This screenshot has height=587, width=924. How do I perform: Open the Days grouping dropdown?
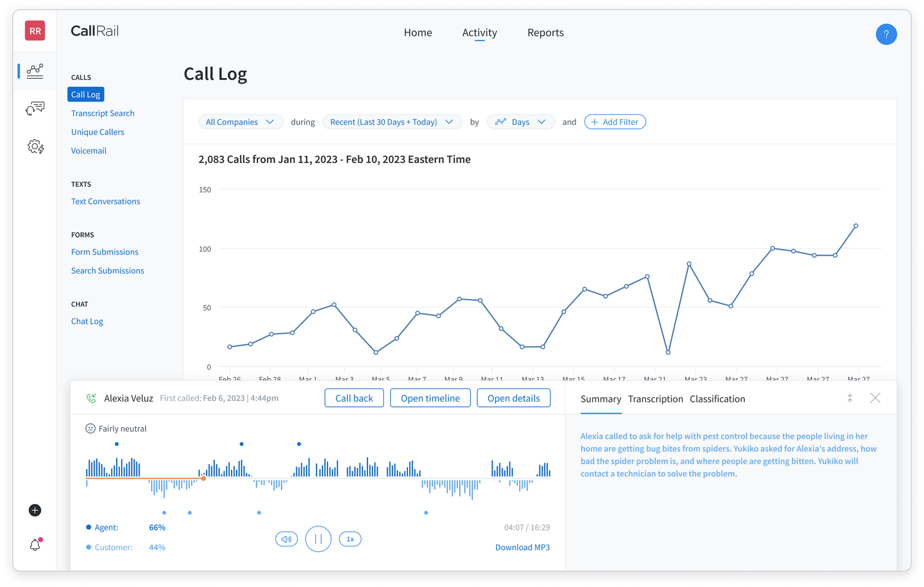click(x=520, y=122)
